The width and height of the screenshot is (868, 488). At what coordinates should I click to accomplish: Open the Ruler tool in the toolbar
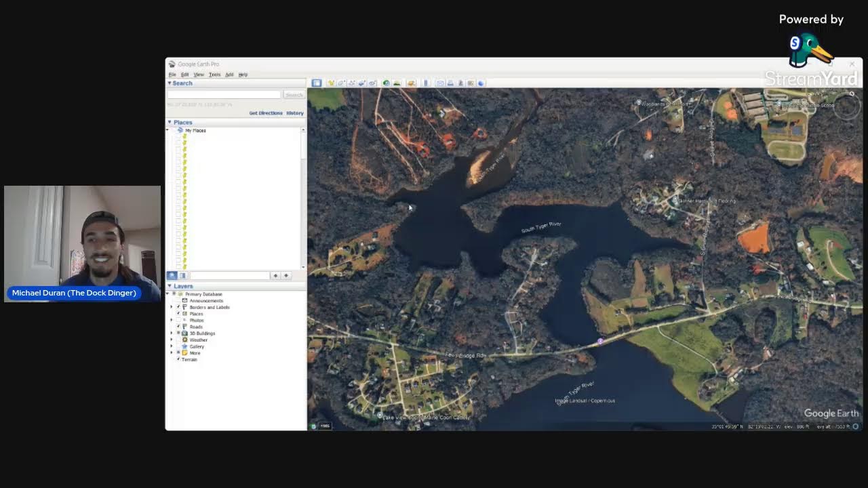pos(426,83)
